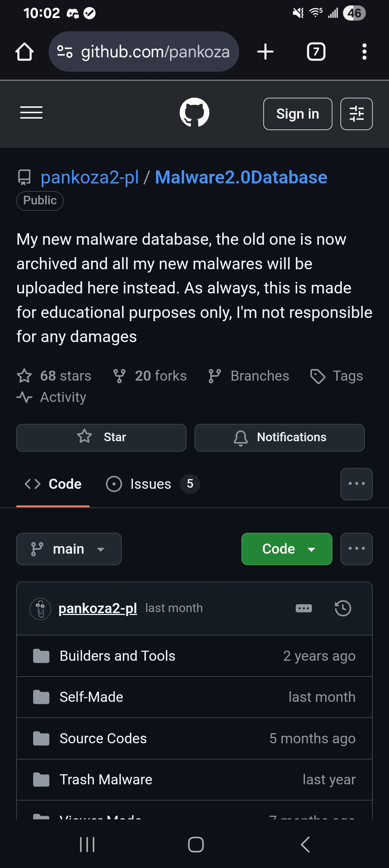Open more repository tabs ellipsis menu
This screenshot has height=868, width=389.
356,484
